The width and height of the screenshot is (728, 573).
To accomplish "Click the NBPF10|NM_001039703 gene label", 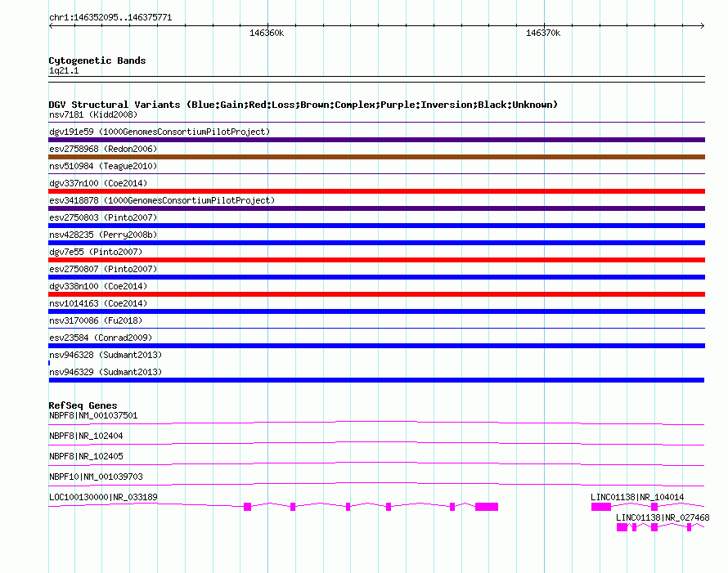I will pos(96,477).
